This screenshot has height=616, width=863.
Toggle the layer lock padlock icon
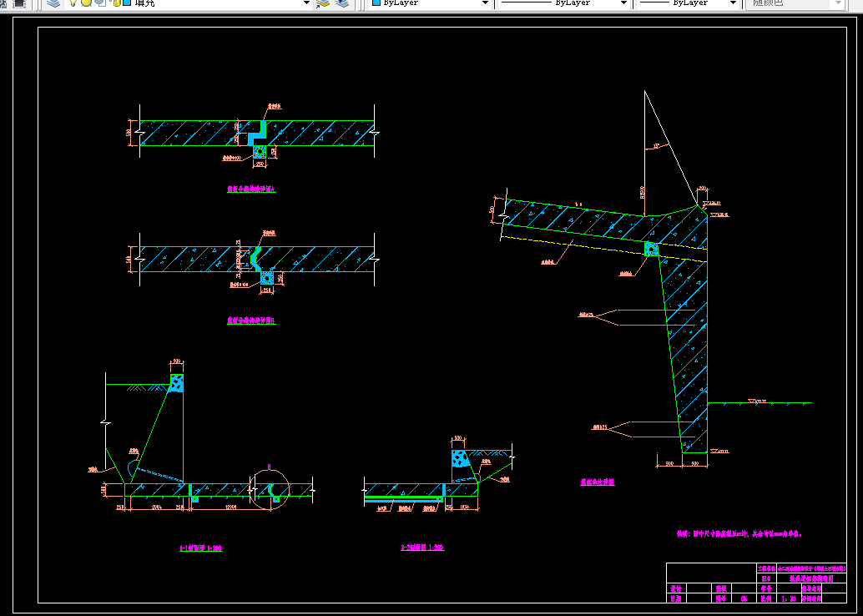[115, 3]
